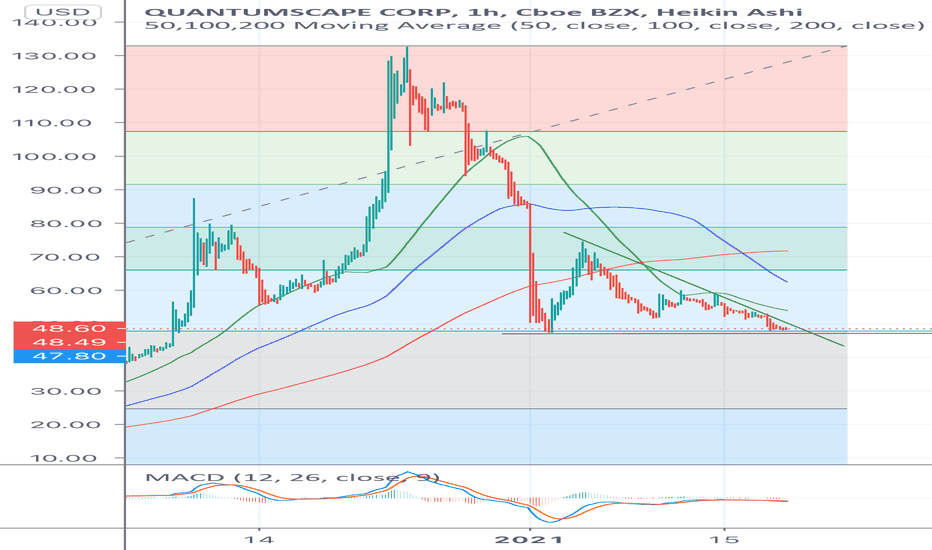
Task: Click the 120.00 price axis label
Action: coord(54,89)
